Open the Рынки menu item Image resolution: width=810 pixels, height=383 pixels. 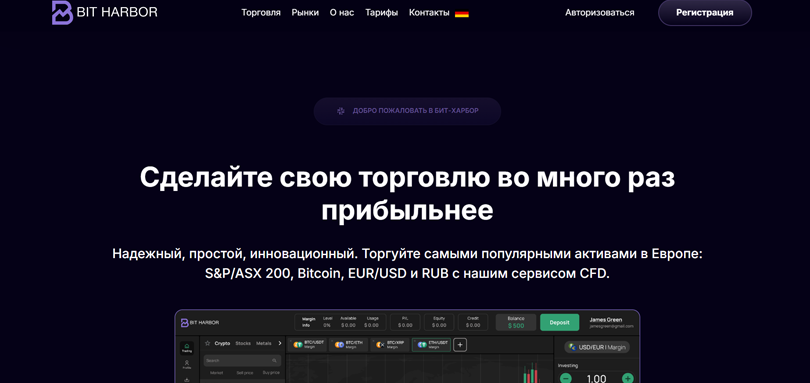(x=305, y=13)
